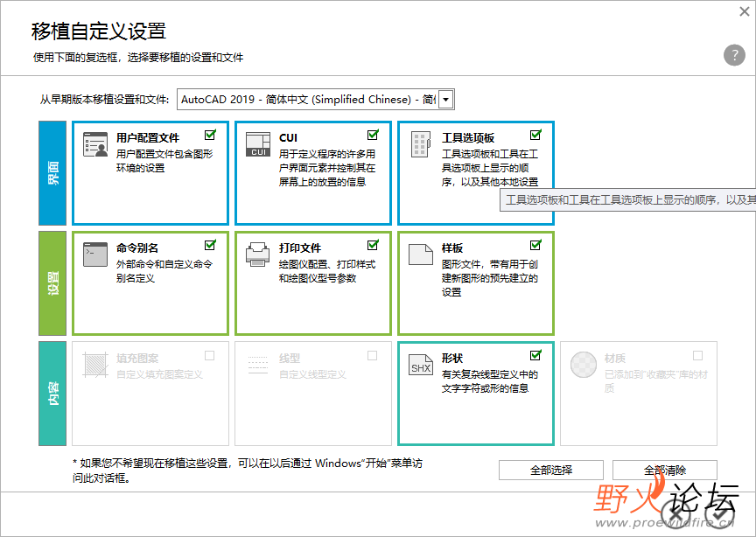Click the Linetype (线型) icon

tap(258, 365)
